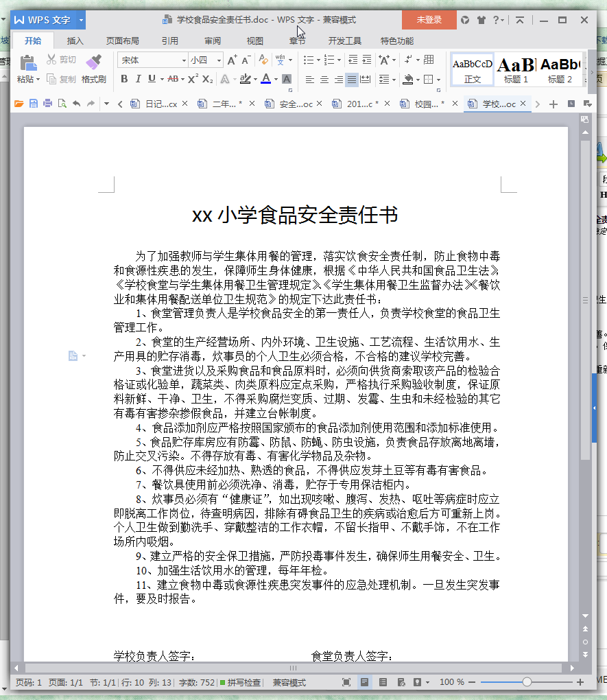Align text right
This screenshot has width=607, height=700.
coord(339,80)
